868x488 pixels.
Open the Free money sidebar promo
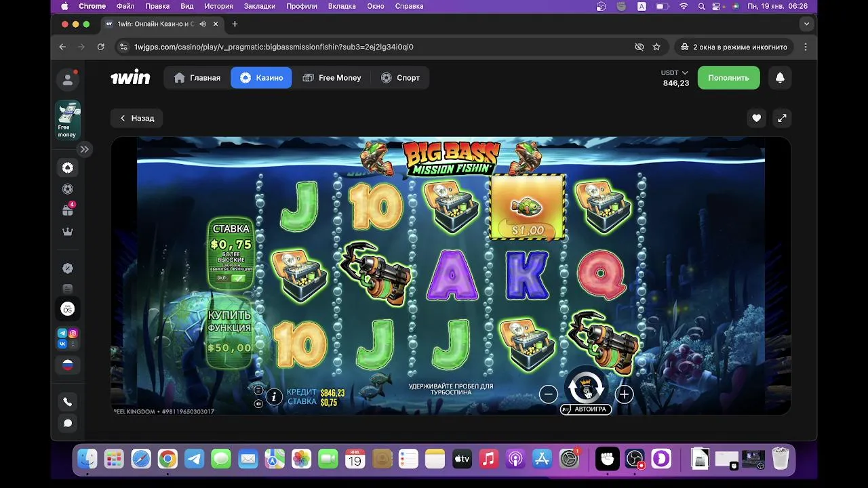pyautogui.click(x=68, y=121)
